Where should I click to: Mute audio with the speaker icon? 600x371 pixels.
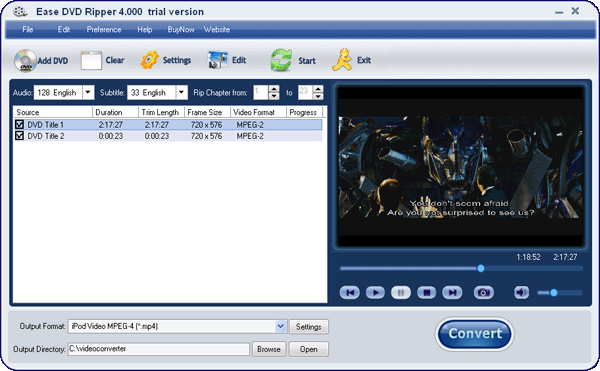[x=521, y=293]
